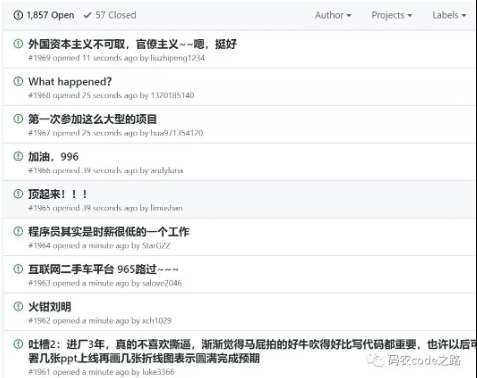View author StarGZZ of issue #1964
The width and height of the screenshot is (477, 378).
pyautogui.click(x=156, y=246)
